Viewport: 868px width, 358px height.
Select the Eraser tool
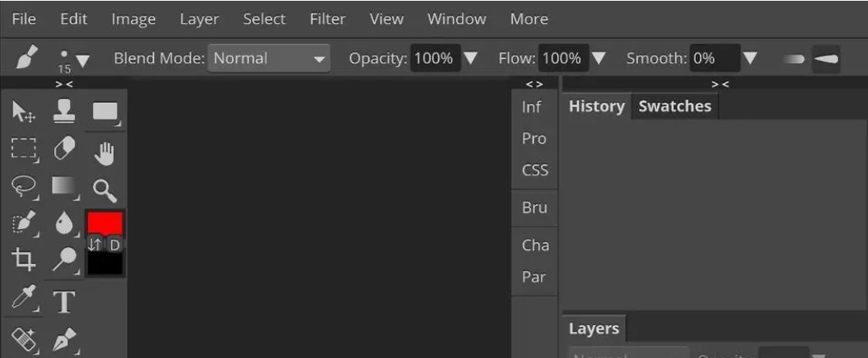(63, 148)
